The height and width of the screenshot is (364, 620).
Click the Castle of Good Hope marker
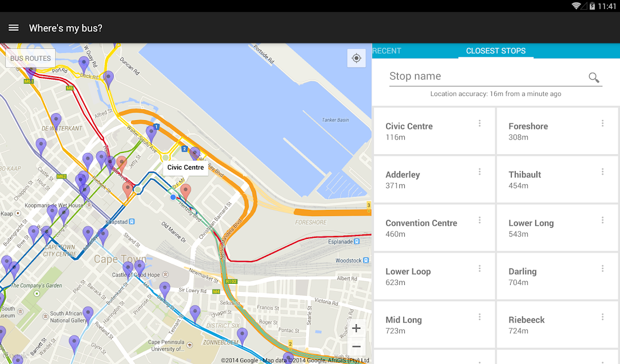point(166,274)
